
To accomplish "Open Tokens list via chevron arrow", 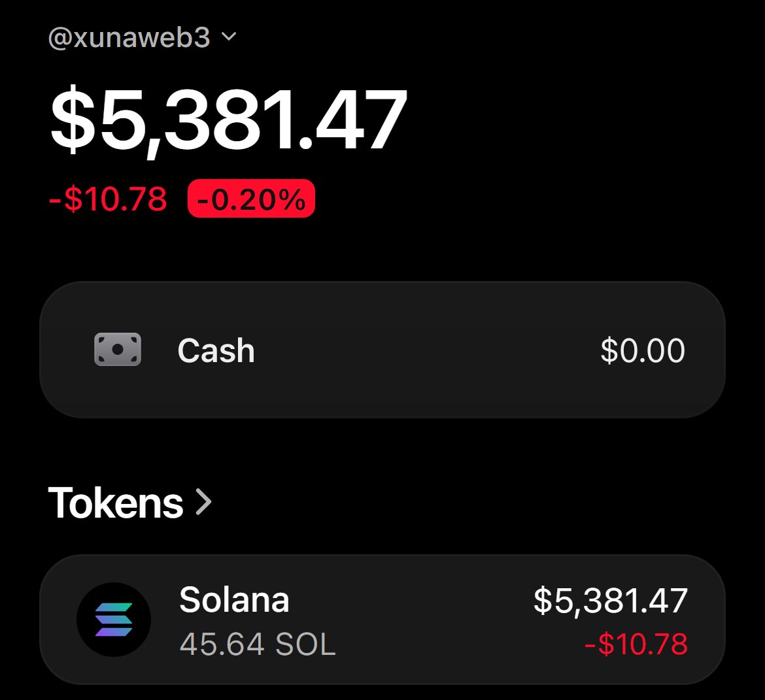I will pyautogui.click(x=203, y=503).
